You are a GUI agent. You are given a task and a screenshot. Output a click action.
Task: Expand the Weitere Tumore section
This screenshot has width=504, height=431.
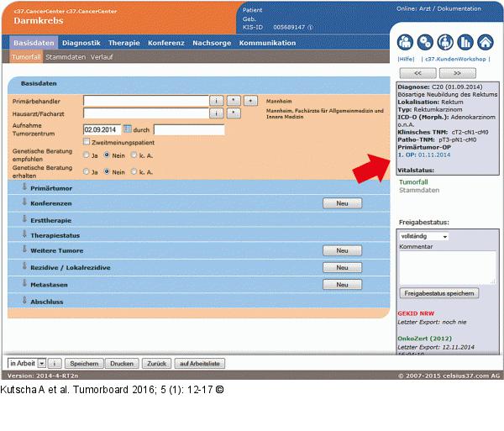click(x=24, y=249)
